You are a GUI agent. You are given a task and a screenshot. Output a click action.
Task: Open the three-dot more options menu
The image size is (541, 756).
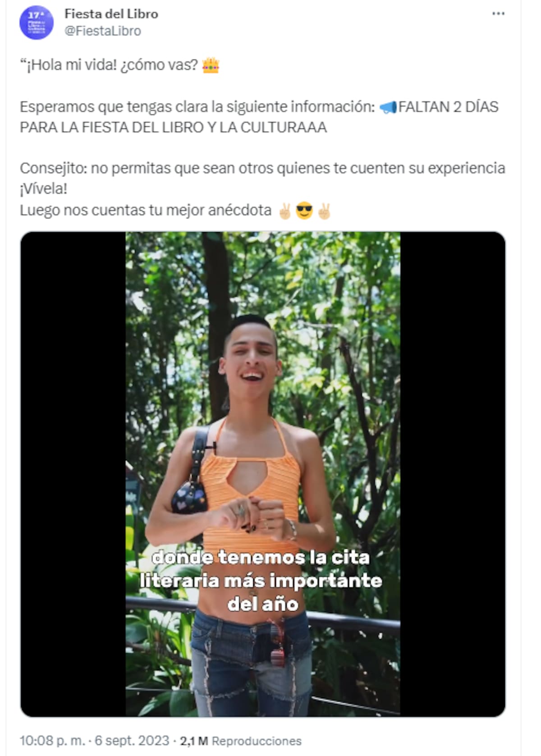click(x=498, y=14)
